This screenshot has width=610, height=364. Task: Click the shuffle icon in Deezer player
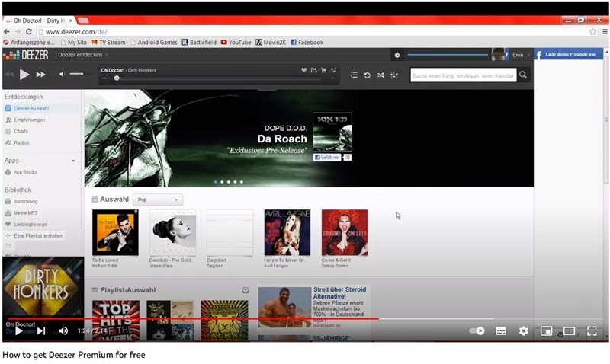pyautogui.click(x=380, y=75)
